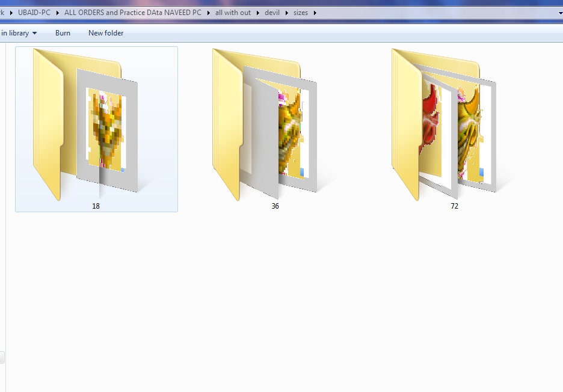Go to 'ALL ORDERS and Practice DAta NAVEED PC' breadcrumb
This screenshot has height=392, width=563.
(x=133, y=13)
